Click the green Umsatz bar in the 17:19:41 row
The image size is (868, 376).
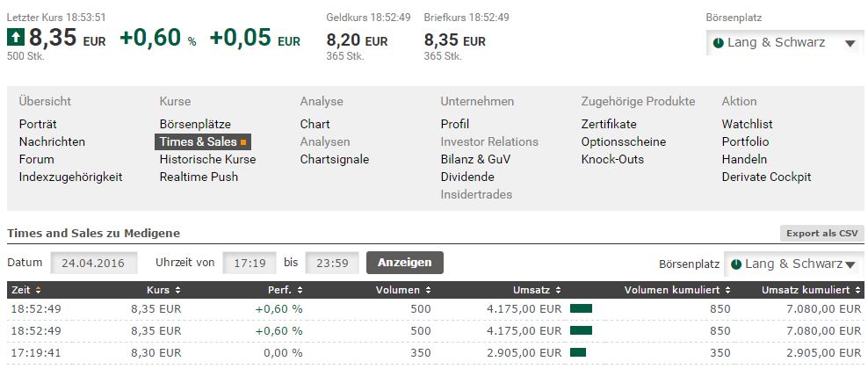(578, 352)
